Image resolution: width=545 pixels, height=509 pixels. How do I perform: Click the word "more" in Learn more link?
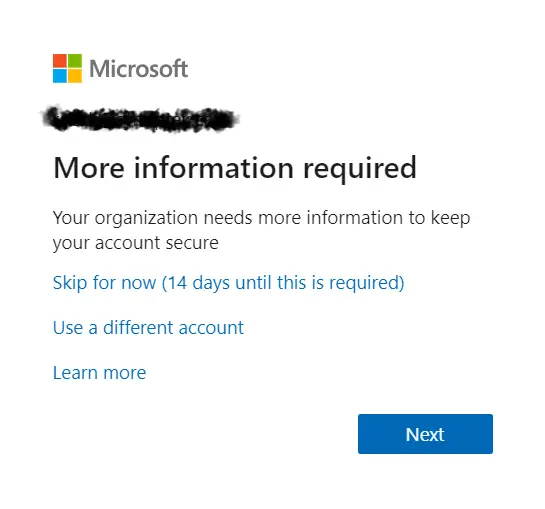tap(125, 374)
